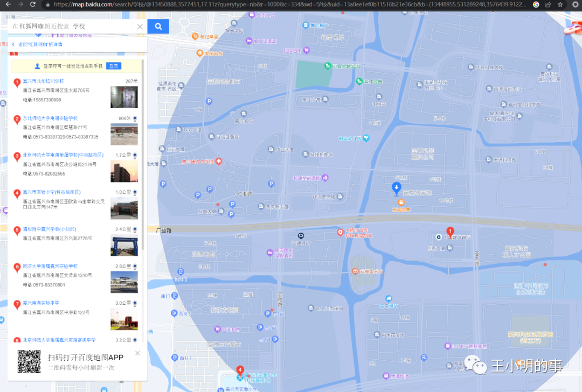Click red marker 5 in results list
582x392 pixels.
[17, 230]
